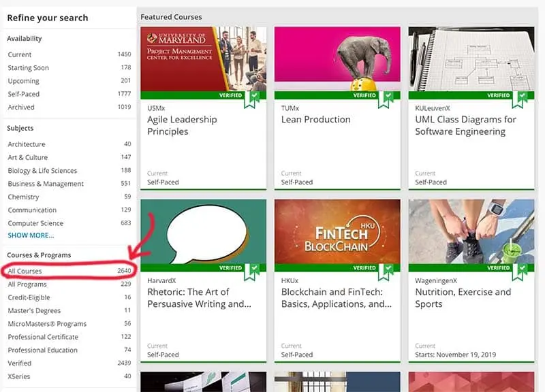Filter by Starting Soon availability
Viewport: 545px width, 392px height.
[69, 67]
